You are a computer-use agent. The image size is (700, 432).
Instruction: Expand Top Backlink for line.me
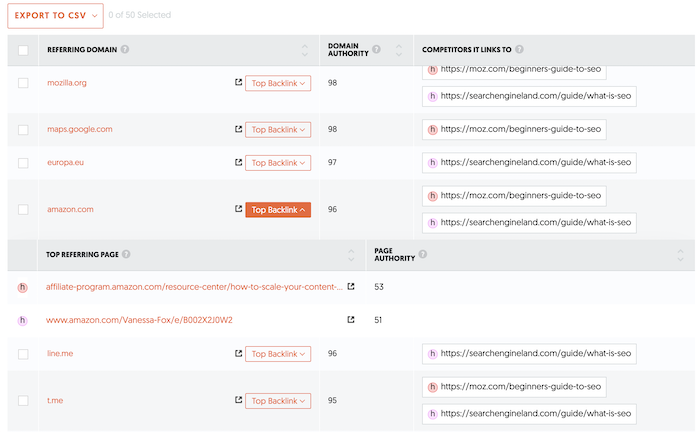[278, 354]
